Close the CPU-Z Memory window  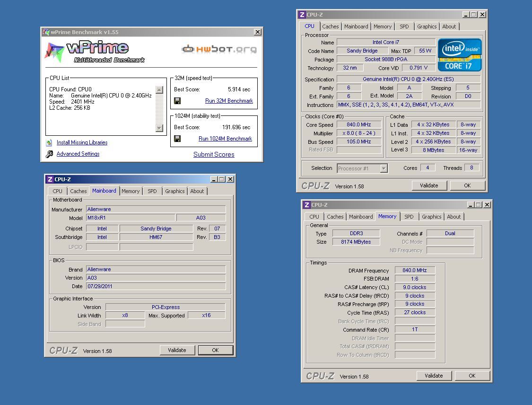pyautogui.click(x=487, y=205)
